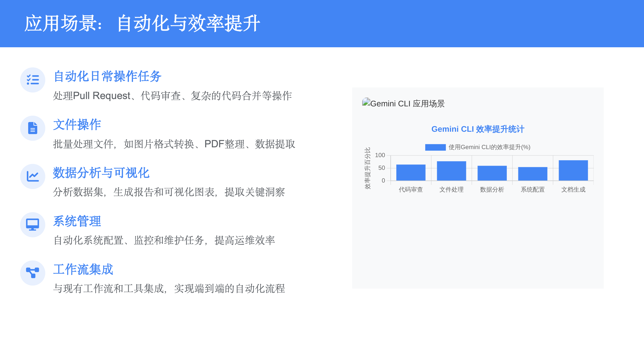
Task: Click the 文件处理 bar in the chart
Action: pos(451,171)
